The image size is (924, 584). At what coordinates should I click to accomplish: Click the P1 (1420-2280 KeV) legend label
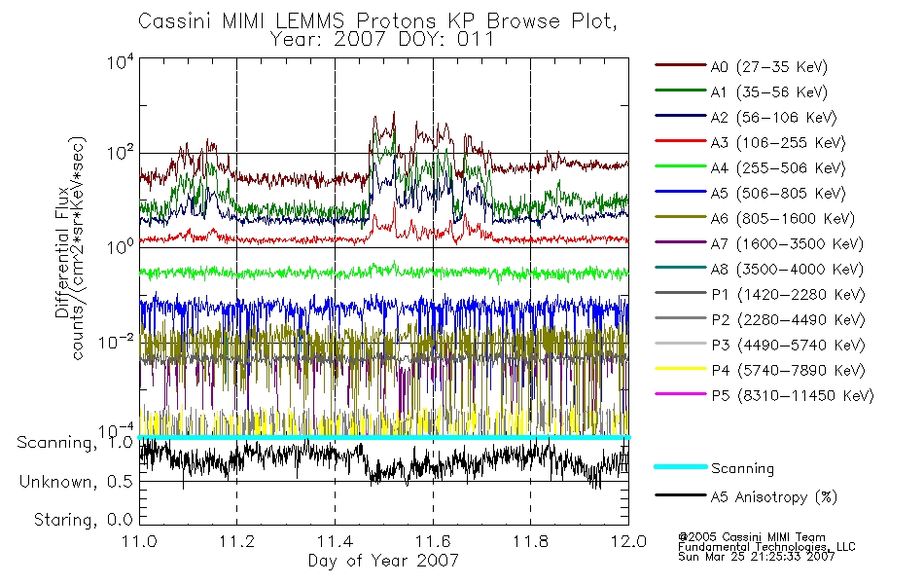tap(788, 295)
